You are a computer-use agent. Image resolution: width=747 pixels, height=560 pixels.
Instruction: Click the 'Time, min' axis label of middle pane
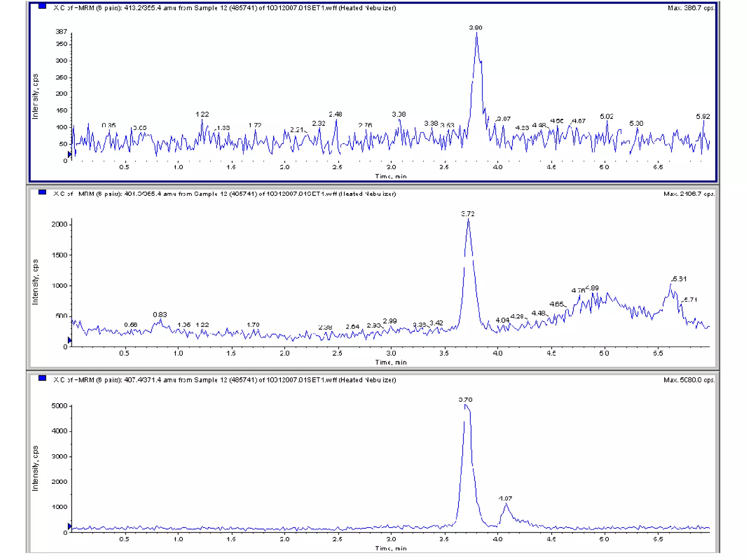tap(391, 362)
